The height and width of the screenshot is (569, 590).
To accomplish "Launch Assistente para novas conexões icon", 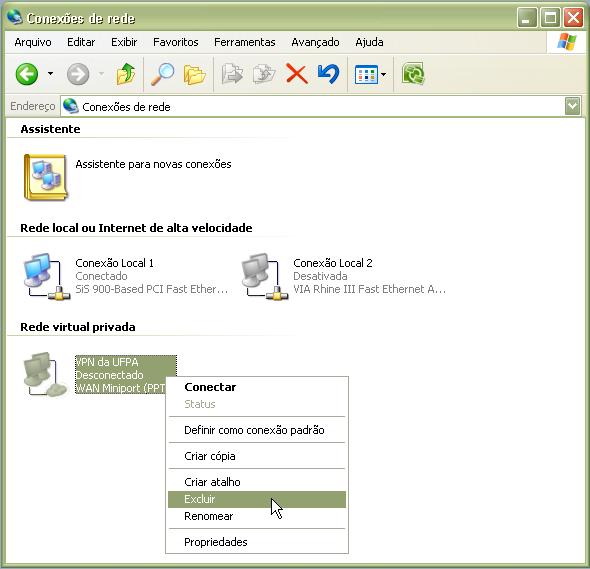I will click(x=45, y=177).
